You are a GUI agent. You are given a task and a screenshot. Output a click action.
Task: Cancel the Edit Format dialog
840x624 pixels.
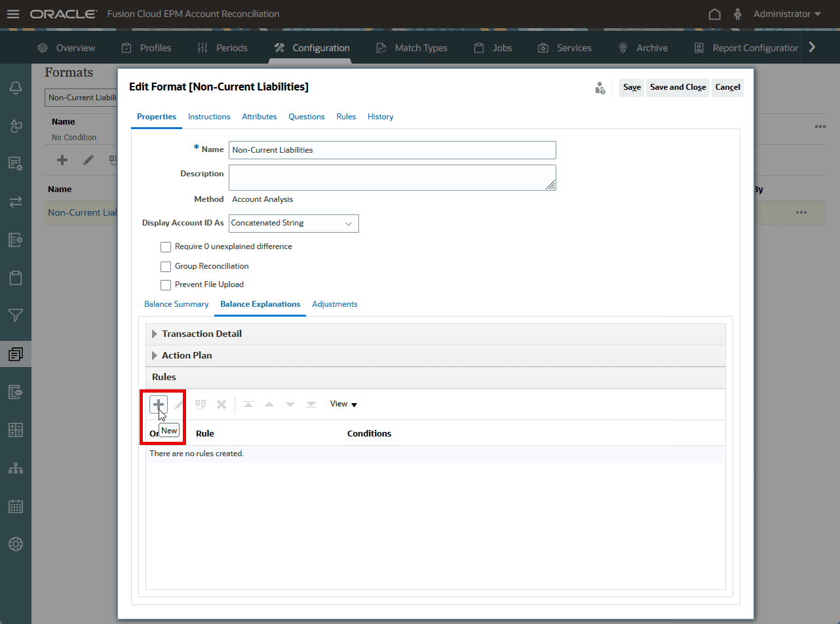(x=727, y=87)
